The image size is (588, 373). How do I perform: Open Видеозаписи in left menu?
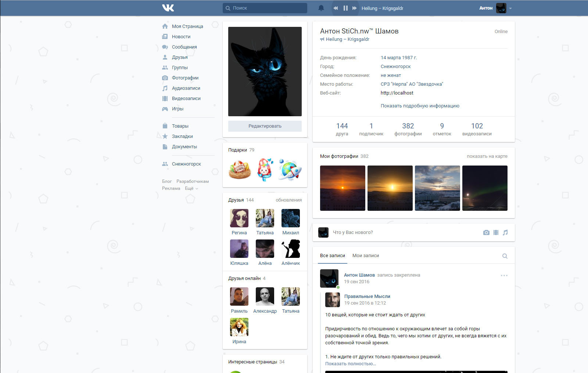click(186, 99)
